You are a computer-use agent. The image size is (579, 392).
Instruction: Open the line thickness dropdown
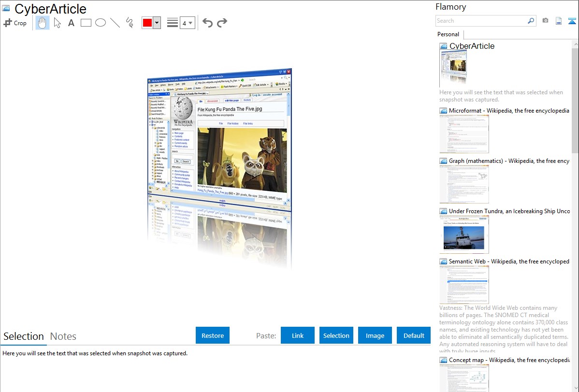187,23
